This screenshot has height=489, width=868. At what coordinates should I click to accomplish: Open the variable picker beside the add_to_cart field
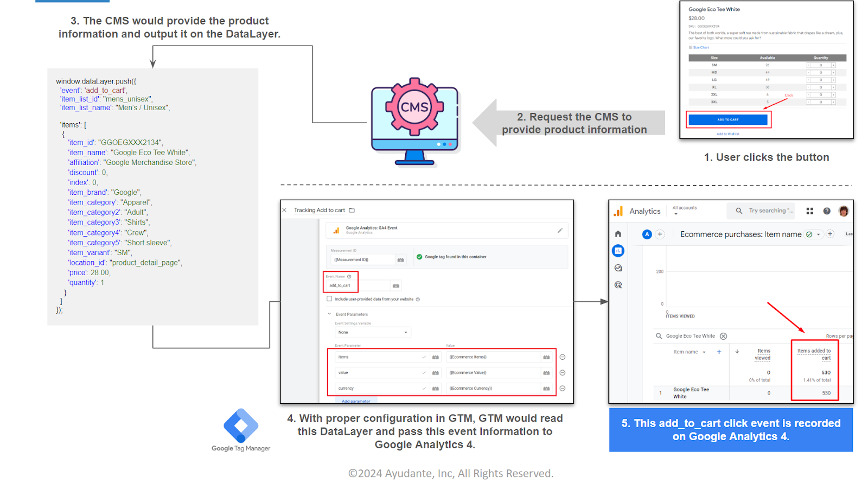(396, 285)
